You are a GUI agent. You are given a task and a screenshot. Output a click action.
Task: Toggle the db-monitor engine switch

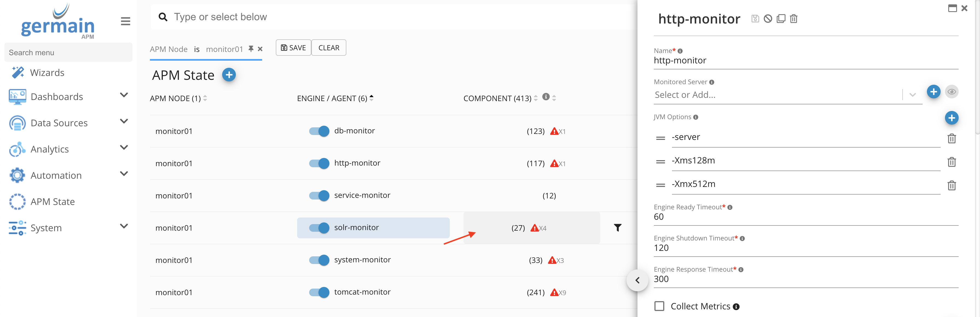(x=319, y=131)
